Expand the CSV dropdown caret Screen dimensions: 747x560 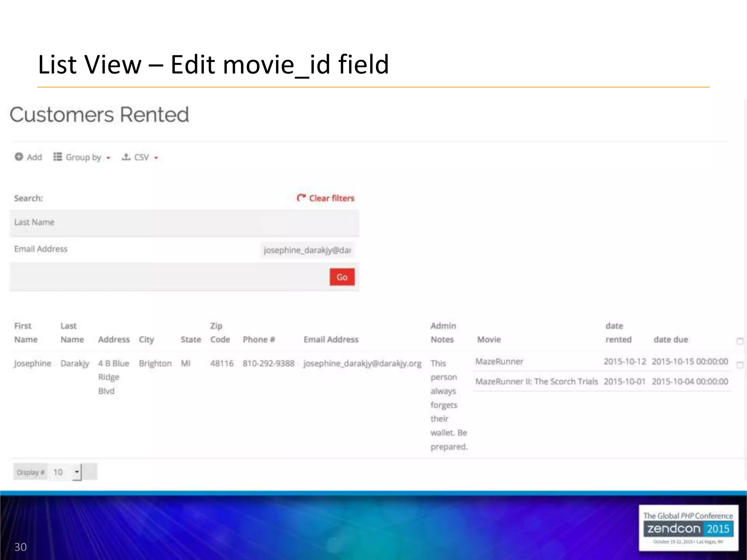(x=156, y=158)
